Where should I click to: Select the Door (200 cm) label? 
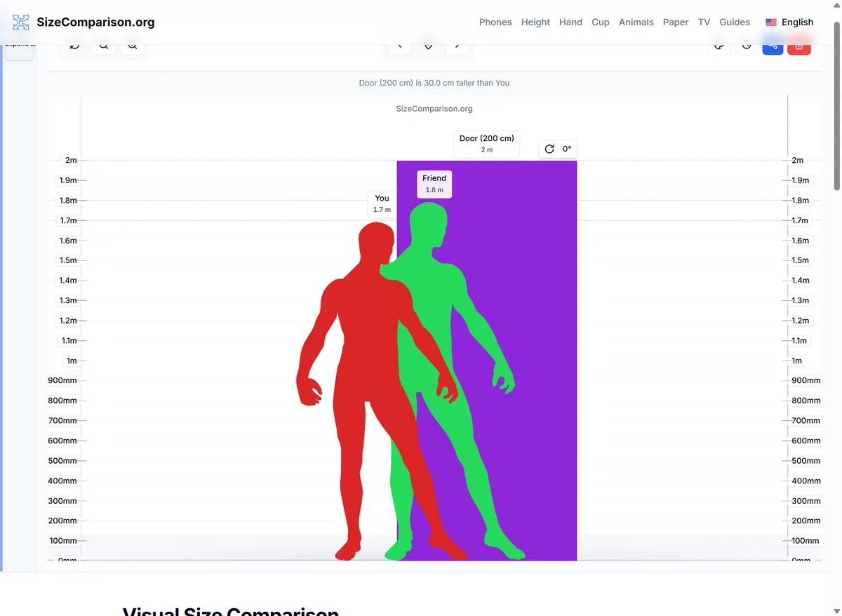click(487, 144)
